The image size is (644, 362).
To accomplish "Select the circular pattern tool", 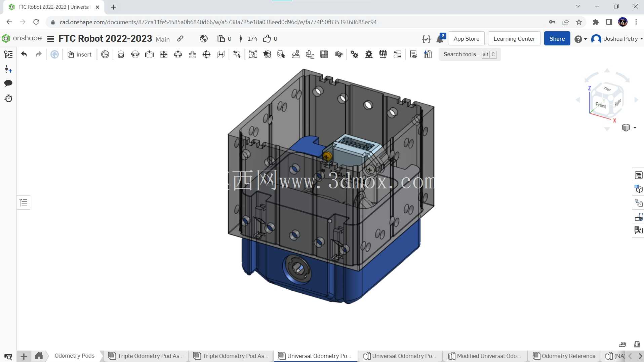I will tap(338, 55).
